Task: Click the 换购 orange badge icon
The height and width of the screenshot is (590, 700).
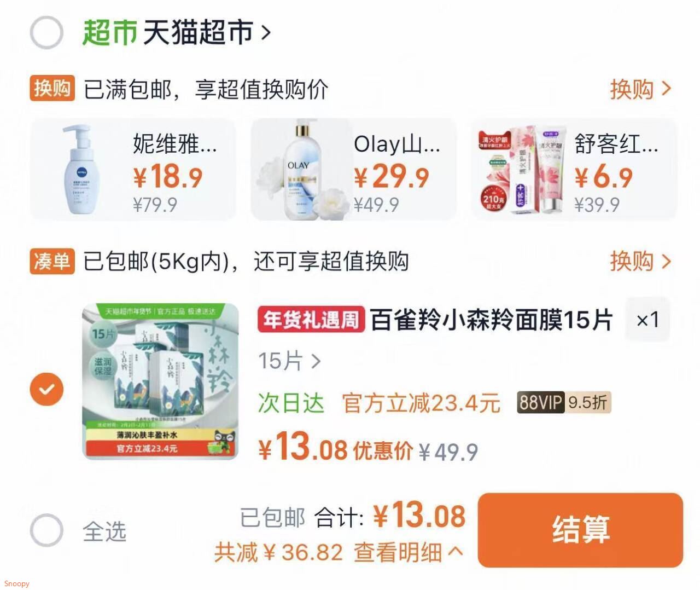Action: click(52, 89)
